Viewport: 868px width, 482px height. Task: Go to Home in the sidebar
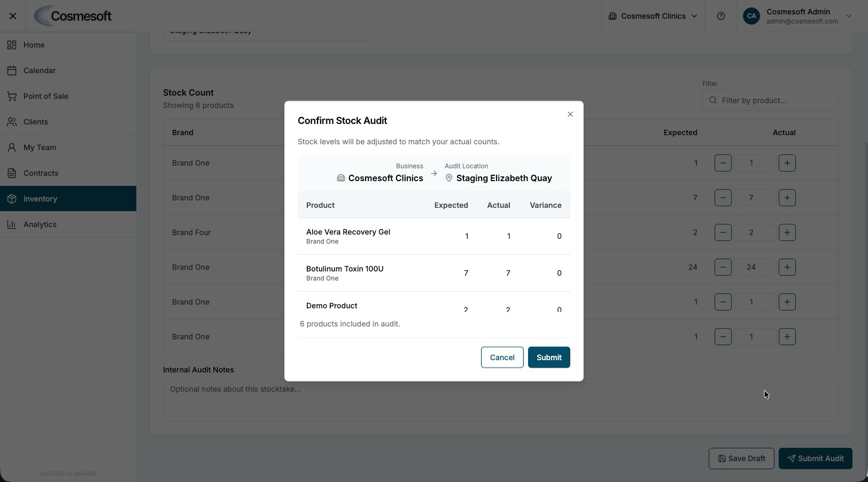[68, 45]
